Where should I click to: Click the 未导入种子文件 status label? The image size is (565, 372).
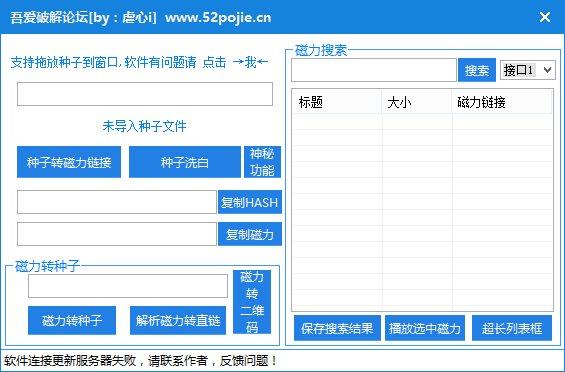pos(144,126)
